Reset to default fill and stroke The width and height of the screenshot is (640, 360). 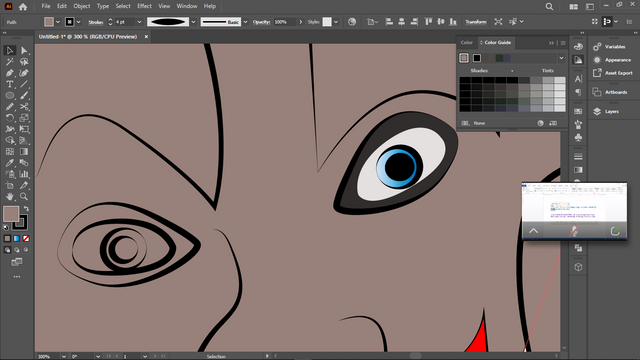click(6, 227)
